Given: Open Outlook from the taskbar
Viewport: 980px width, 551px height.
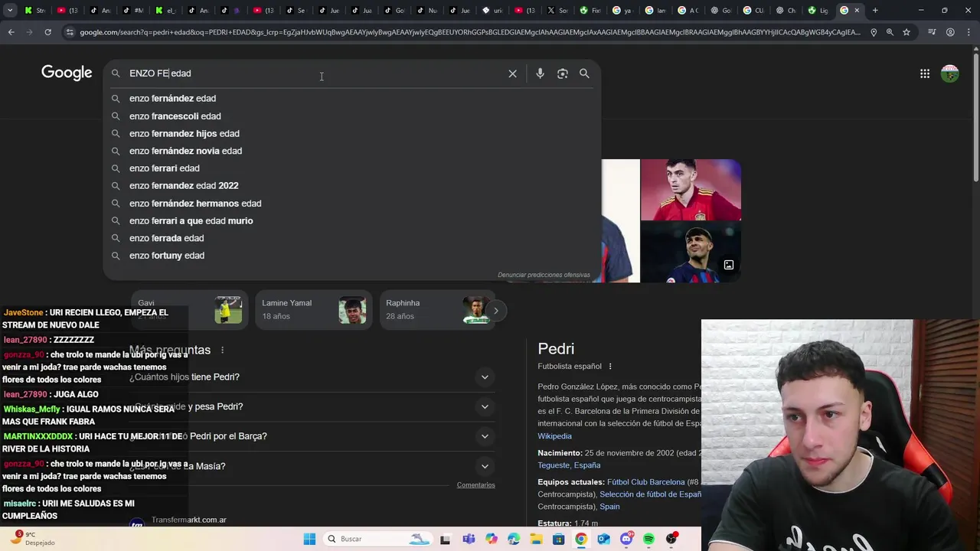Looking at the screenshot, I should (x=603, y=539).
